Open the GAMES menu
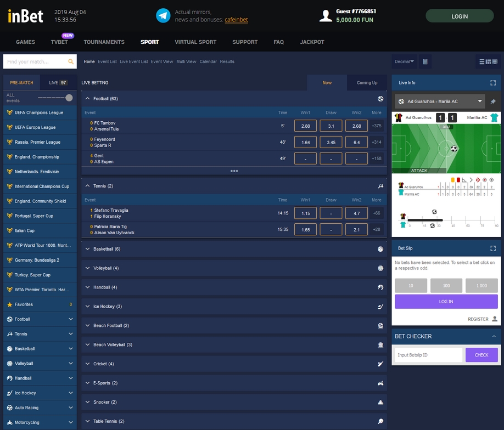 point(25,42)
